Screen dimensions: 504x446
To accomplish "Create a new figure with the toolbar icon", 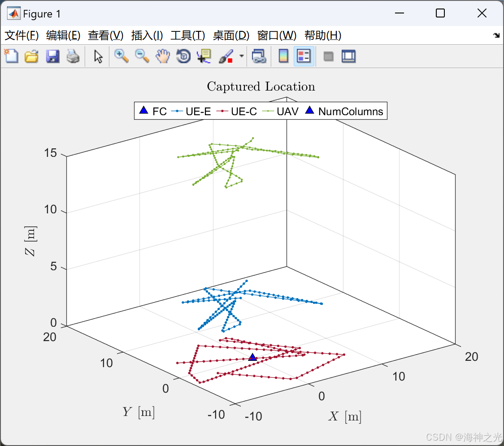I will 11,56.
